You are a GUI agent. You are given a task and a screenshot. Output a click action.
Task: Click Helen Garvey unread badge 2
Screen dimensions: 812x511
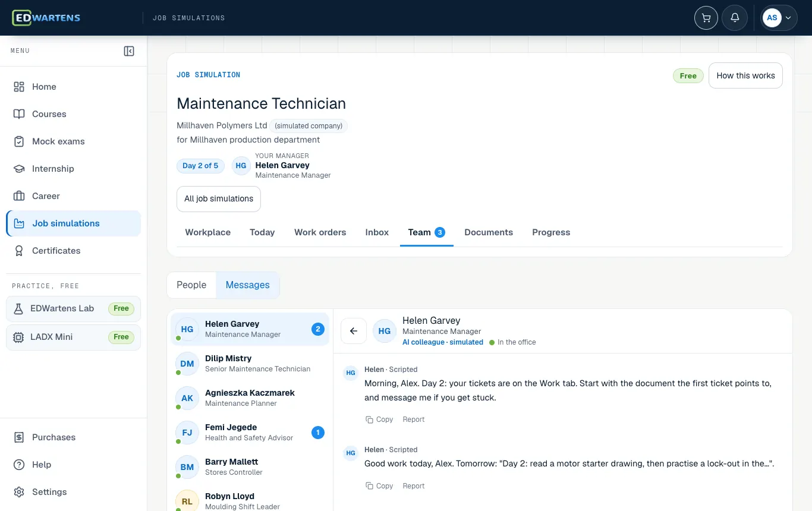318,329
